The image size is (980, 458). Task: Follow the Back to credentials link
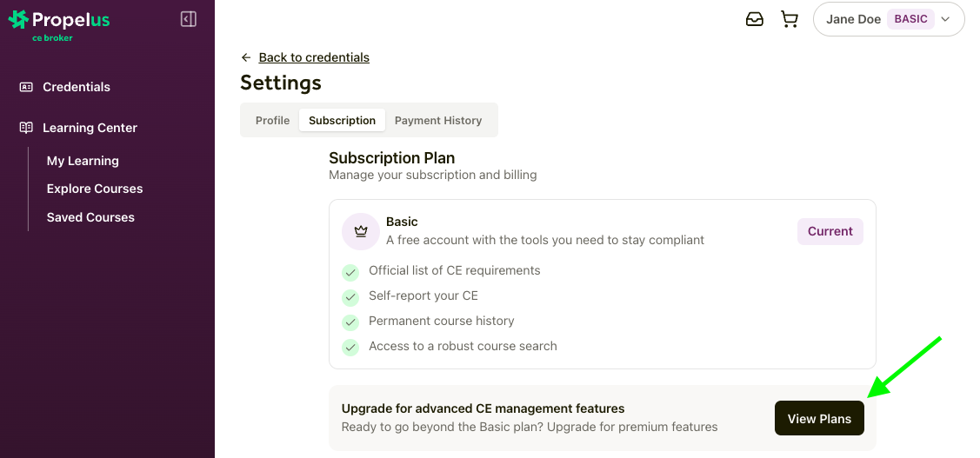314,57
